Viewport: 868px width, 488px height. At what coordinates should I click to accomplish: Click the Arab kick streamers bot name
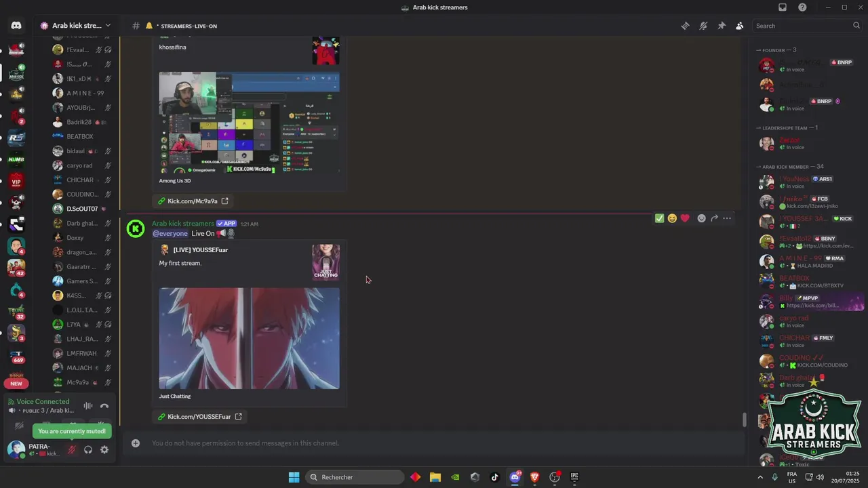[183, 224]
